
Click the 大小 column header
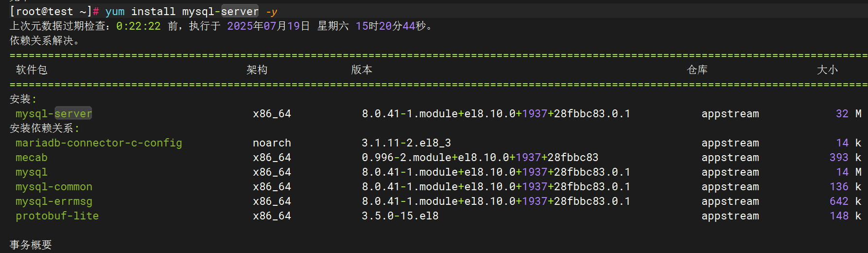tap(827, 70)
